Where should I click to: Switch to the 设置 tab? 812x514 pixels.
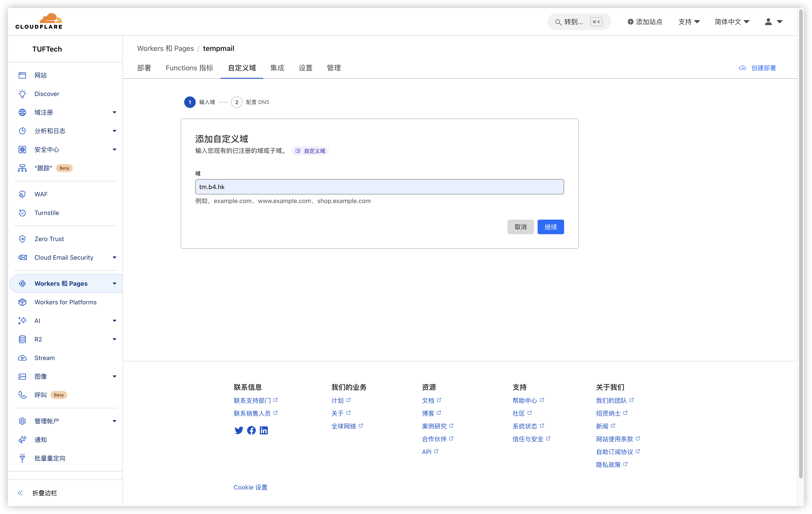(305, 68)
